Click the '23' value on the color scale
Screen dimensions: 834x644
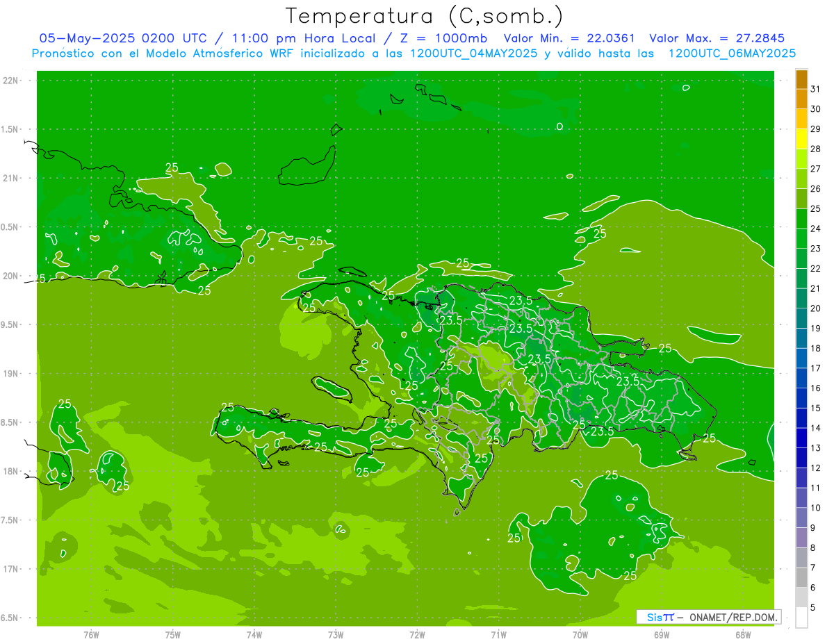(816, 249)
